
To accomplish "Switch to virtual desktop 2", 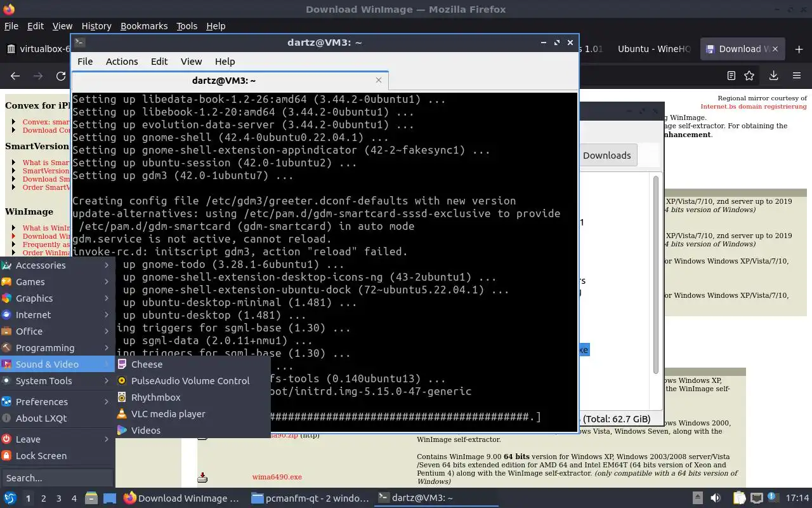I will [44, 498].
